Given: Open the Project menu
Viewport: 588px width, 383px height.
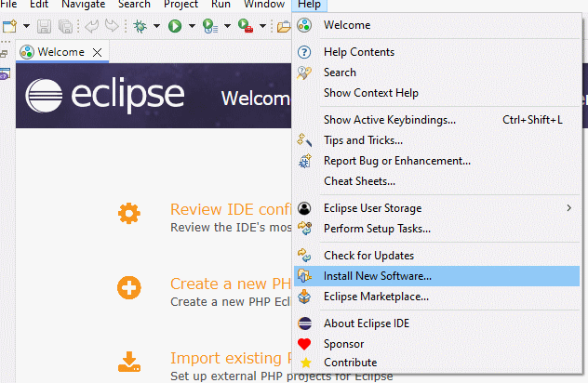Looking at the screenshot, I should [180, 4].
